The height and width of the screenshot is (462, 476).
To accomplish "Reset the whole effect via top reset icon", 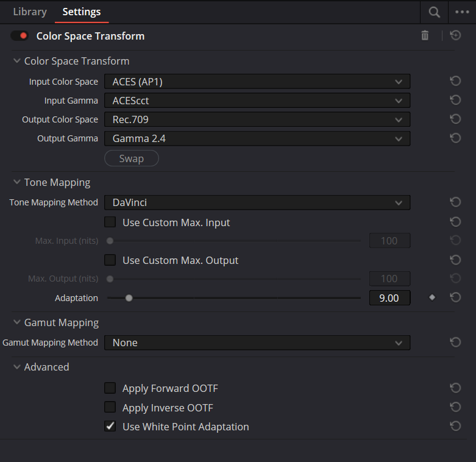I will click(455, 35).
